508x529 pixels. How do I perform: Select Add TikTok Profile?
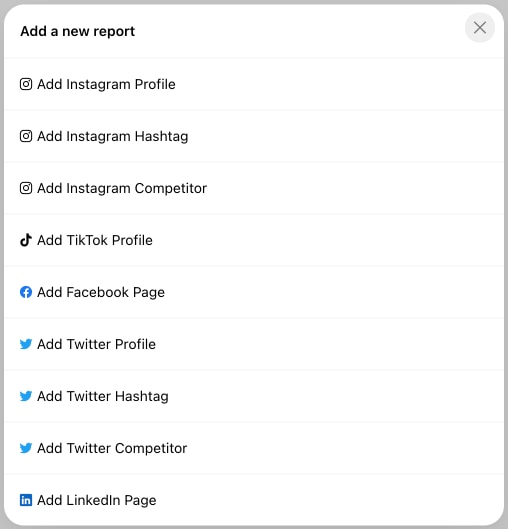(x=254, y=240)
